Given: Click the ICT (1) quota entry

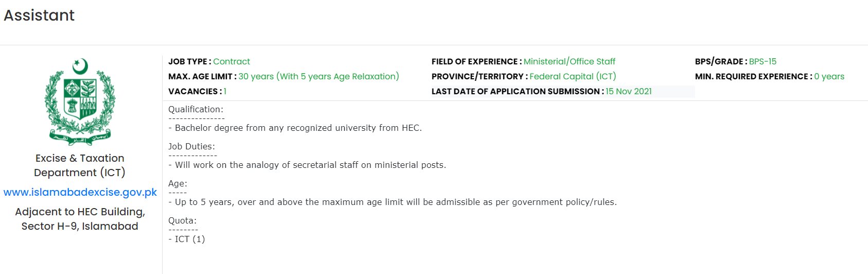Looking at the screenshot, I should 187,239.
